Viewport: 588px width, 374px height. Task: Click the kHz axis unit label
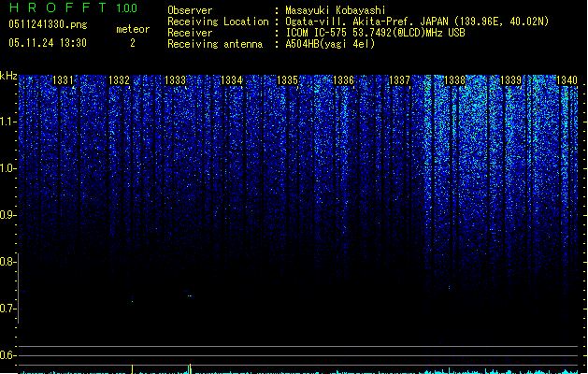pos(8,76)
